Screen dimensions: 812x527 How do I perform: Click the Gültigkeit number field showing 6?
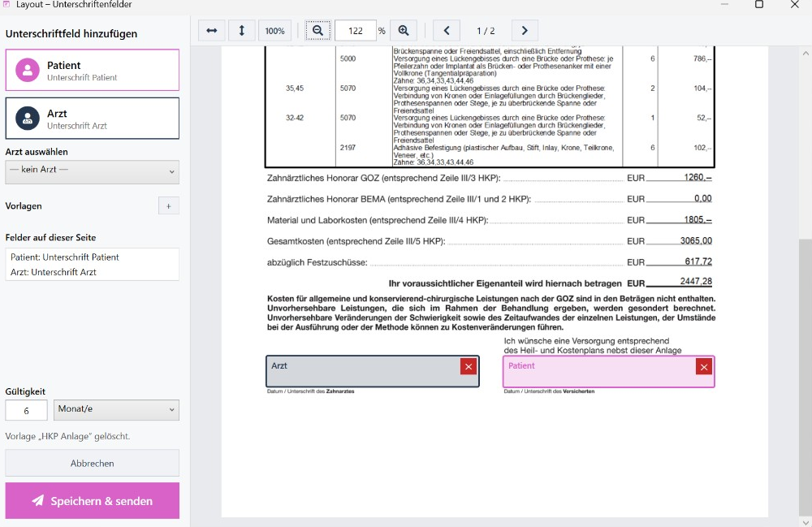[x=27, y=410]
